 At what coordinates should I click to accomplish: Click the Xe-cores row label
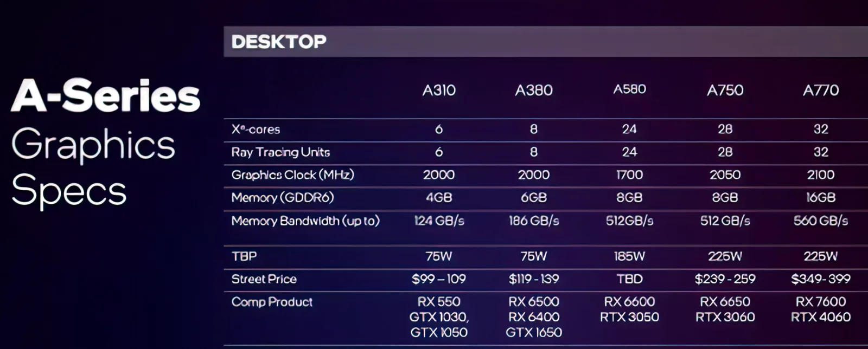pos(256,129)
